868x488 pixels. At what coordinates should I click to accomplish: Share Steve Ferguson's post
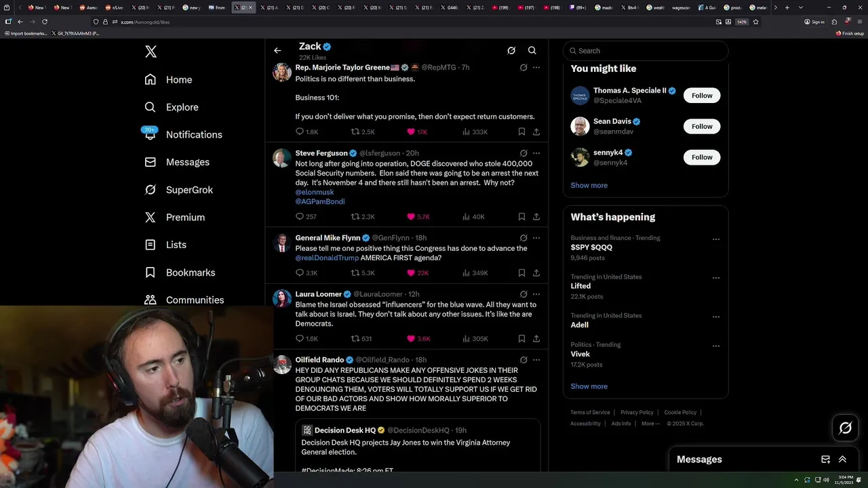pyautogui.click(x=536, y=217)
